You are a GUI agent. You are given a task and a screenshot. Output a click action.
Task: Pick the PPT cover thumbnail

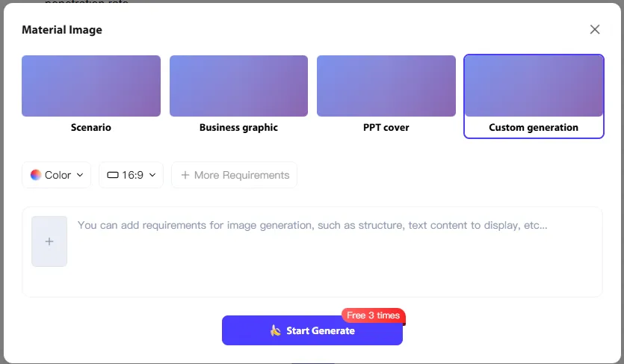(x=386, y=86)
